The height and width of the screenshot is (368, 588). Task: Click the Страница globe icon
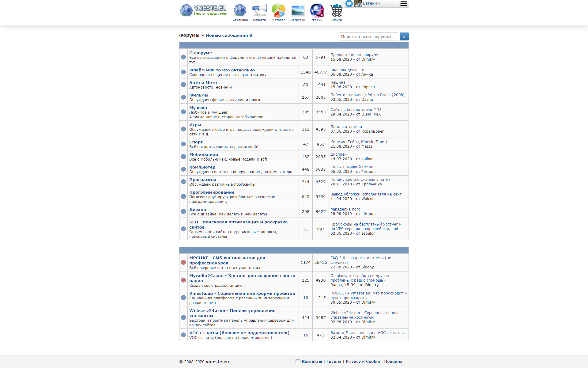tap(240, 11)
